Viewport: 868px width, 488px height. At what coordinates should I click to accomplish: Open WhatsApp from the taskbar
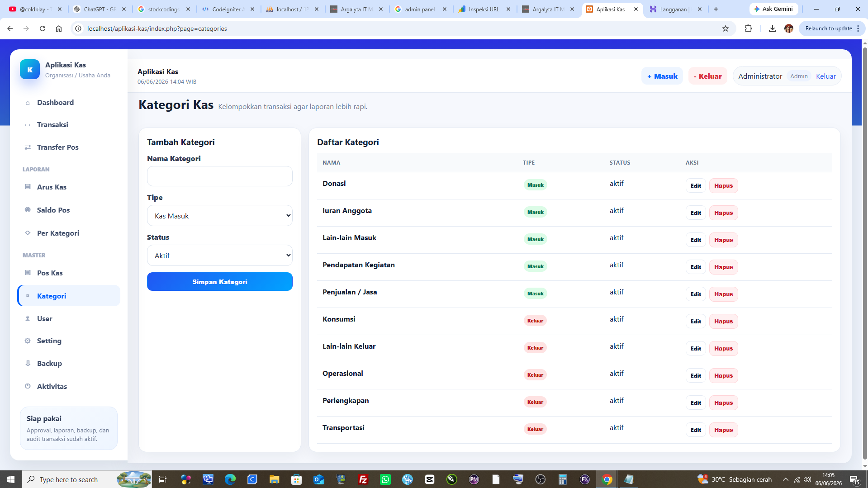385,479
